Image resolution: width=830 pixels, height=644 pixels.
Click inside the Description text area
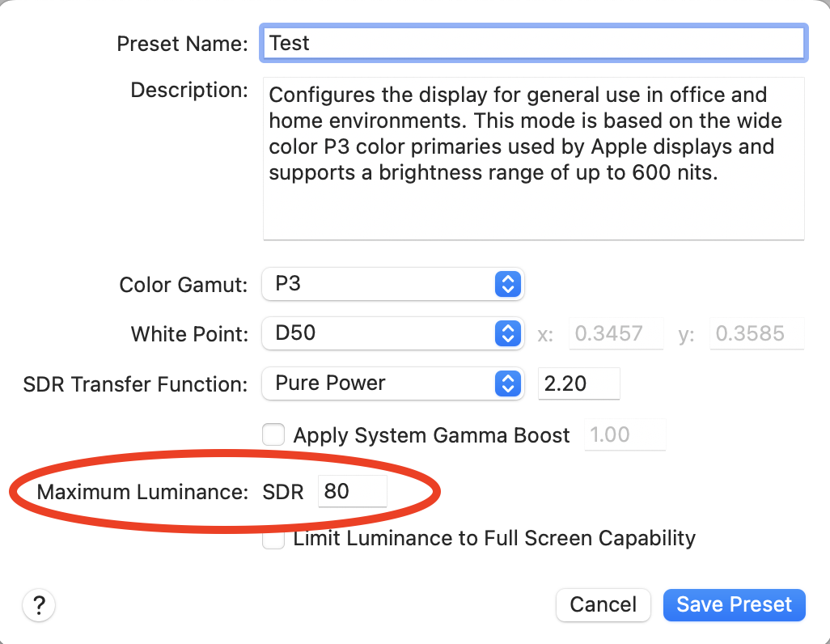click(533, 159)
